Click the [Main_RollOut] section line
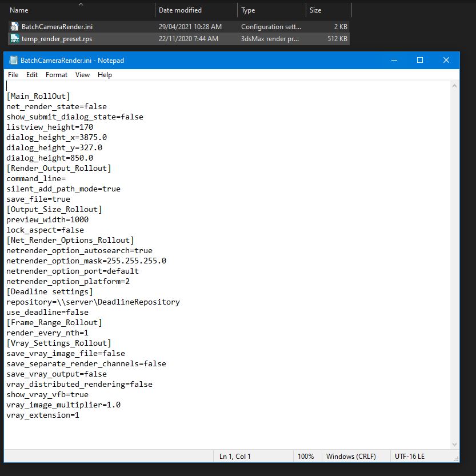This screenshot has height=476, width=476. 38,96
